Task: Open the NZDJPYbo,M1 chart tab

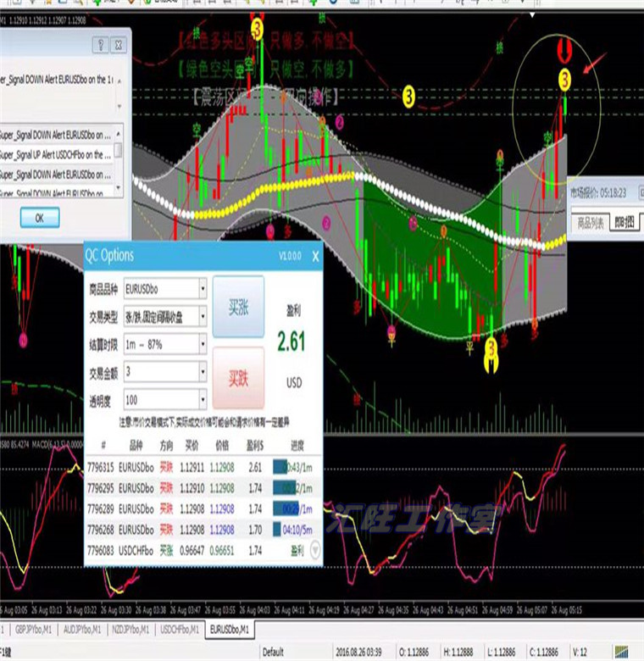Action: pyautogui.click(x=131, y=629)
